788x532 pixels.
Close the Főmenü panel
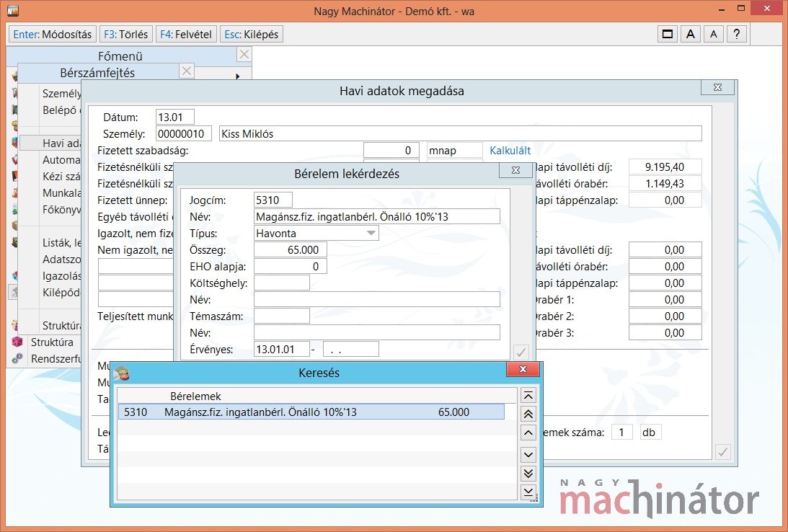click(244, 54)
